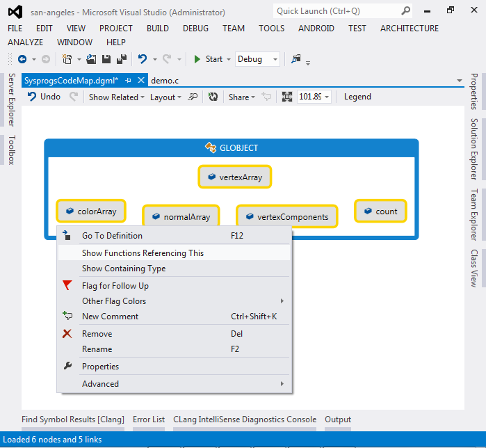486x448 pixels.
Task: Choose Show Functions Referencing This
Action: point(175,253)
